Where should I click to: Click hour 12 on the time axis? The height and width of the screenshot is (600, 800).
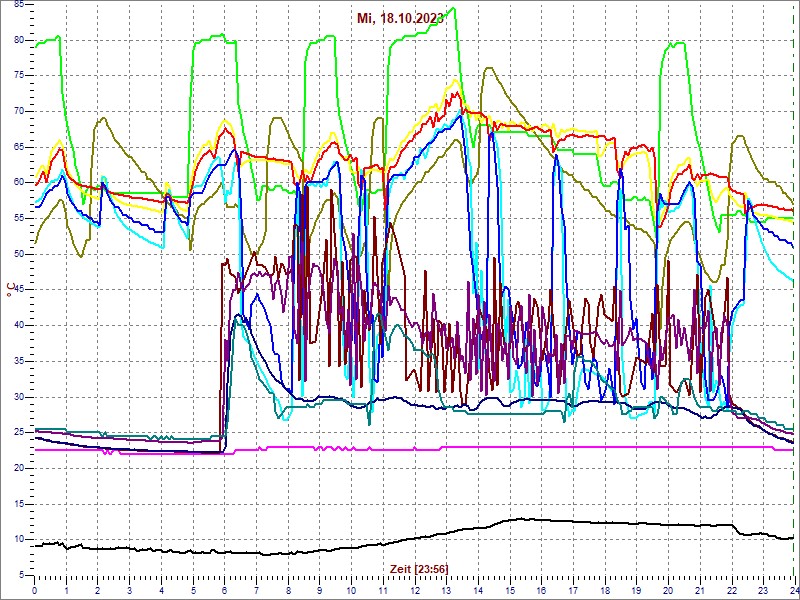pyautogui.click(x=414, y=590)
